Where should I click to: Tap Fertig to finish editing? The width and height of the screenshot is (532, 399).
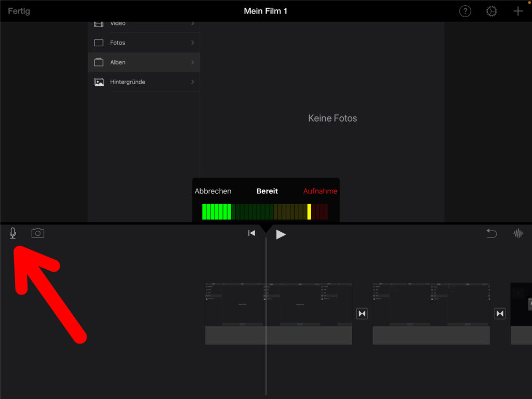[19, 11]
